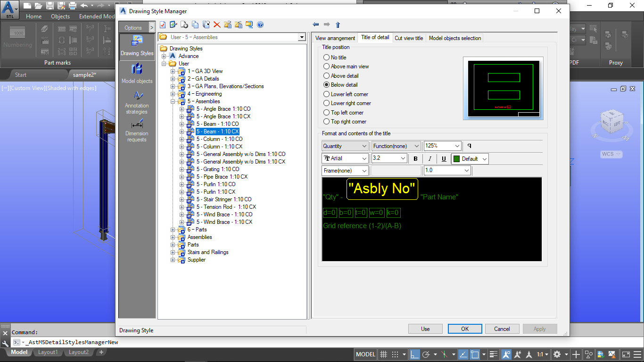644x362 pixels.
Task: Click Cancel to discard changes
Action: point(502,329)
